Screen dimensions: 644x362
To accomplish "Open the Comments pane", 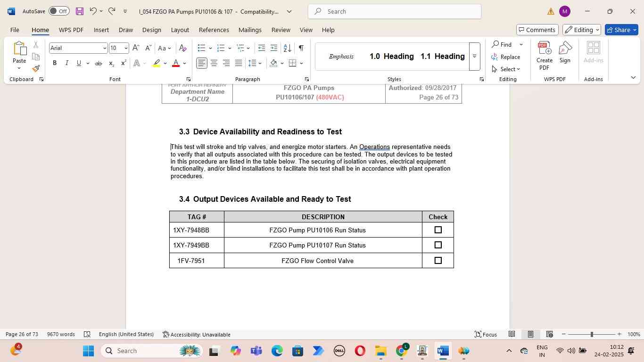I will [537, 30].
